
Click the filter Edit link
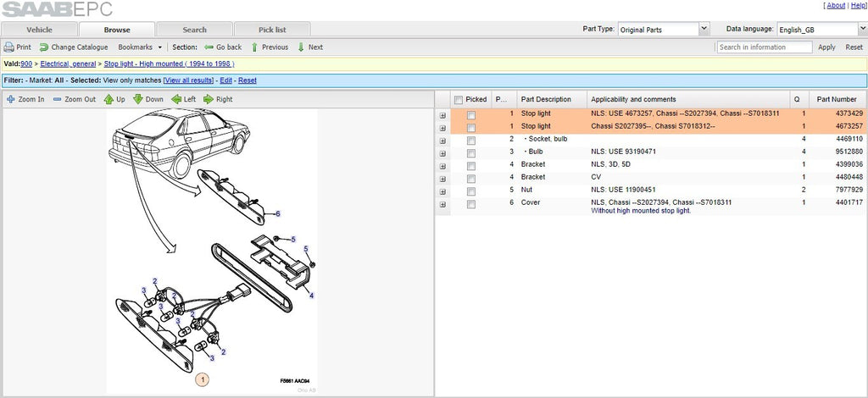(x=225, y=80)
